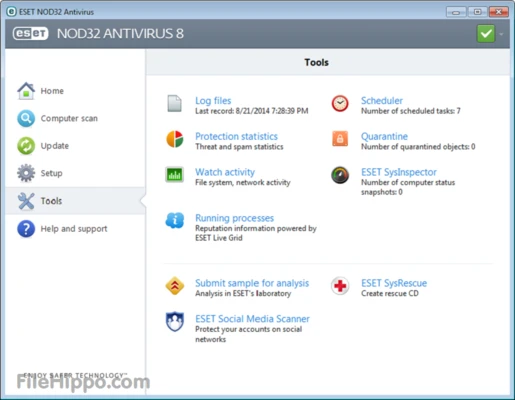Click the Home house icon in sidebar

click(x=26, y=91)
